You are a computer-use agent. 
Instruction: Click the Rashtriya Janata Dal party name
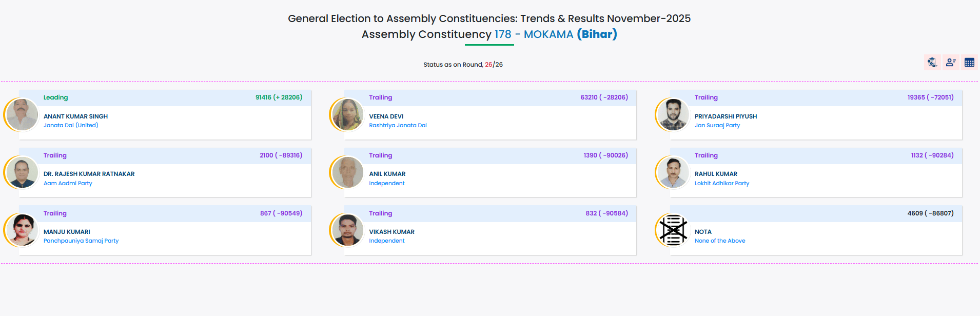tap(398, 125)
